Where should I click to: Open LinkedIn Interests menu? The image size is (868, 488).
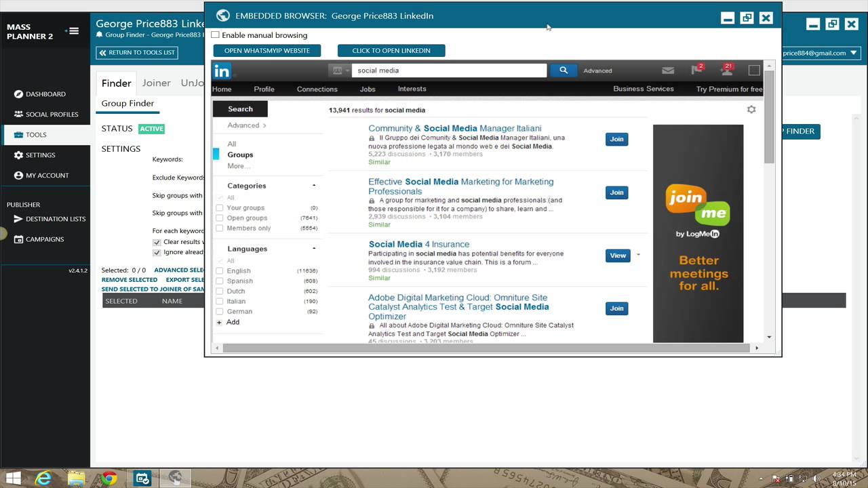412,89
